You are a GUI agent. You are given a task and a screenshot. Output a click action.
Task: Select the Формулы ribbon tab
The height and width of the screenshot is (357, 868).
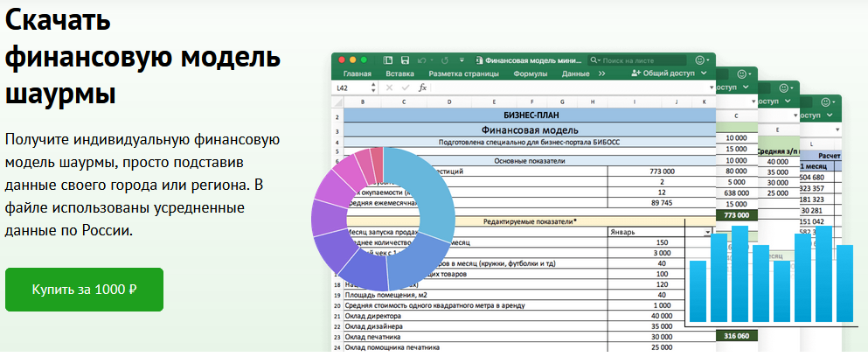pos(530,74)
